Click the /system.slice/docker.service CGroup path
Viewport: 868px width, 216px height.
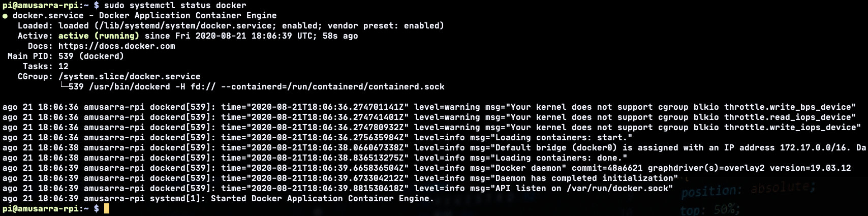pyautogui.click(x=130, y=77)
